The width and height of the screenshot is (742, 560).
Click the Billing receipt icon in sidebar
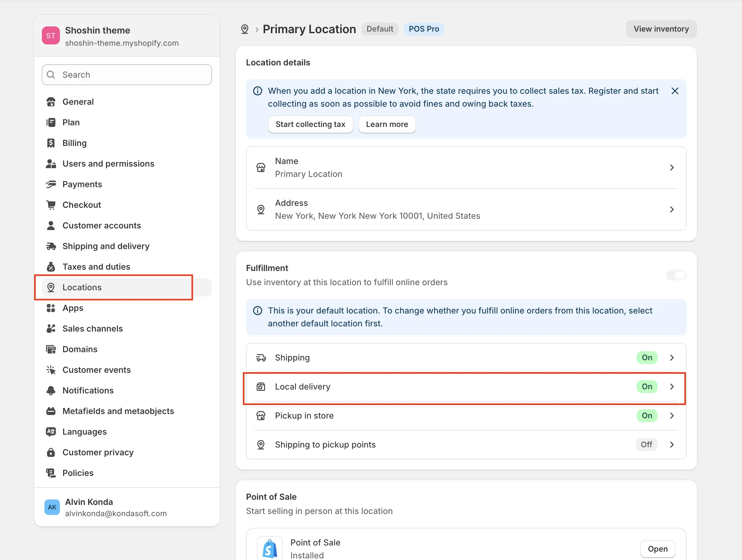click(51, 143)
